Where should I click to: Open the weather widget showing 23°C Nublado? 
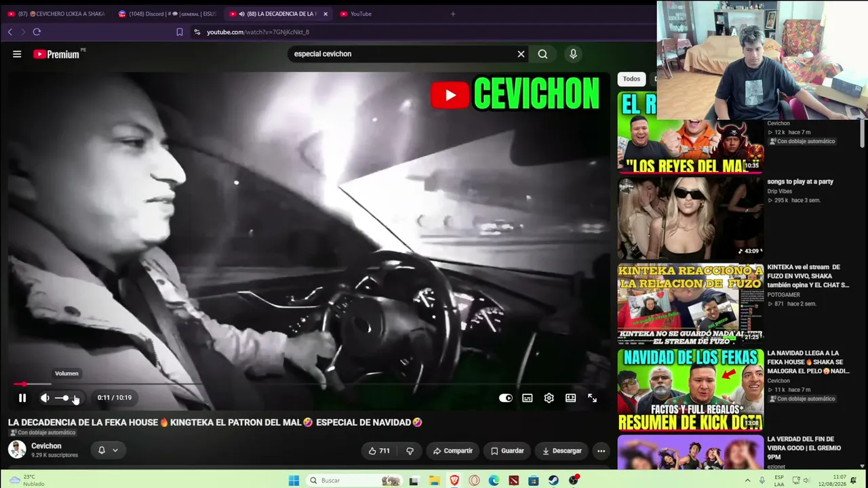pyautogui.click(x=28, y=481)
